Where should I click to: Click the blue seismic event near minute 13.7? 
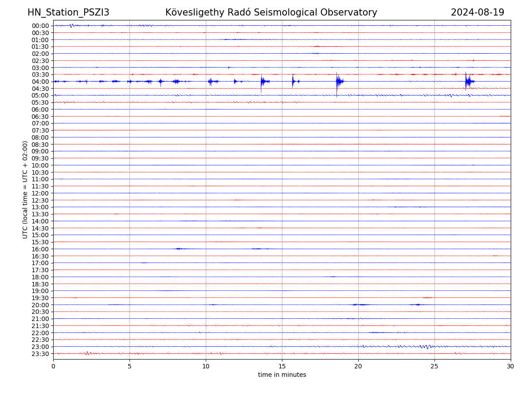pos(262,82)
